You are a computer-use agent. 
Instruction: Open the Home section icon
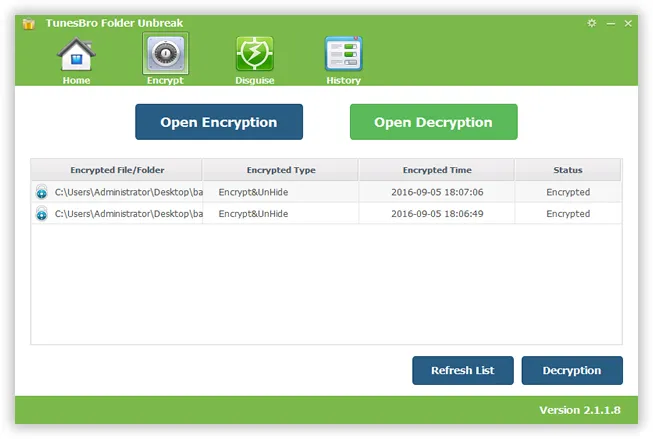pos(76,54)
